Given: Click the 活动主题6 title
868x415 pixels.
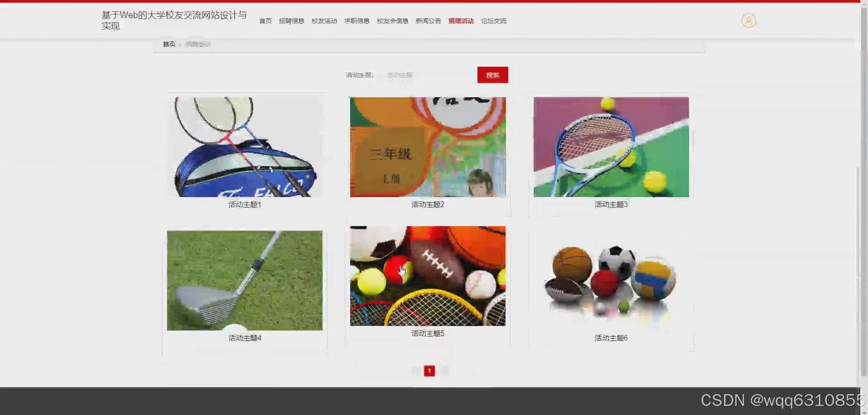Looking at the screenshot, I should 611,338.
